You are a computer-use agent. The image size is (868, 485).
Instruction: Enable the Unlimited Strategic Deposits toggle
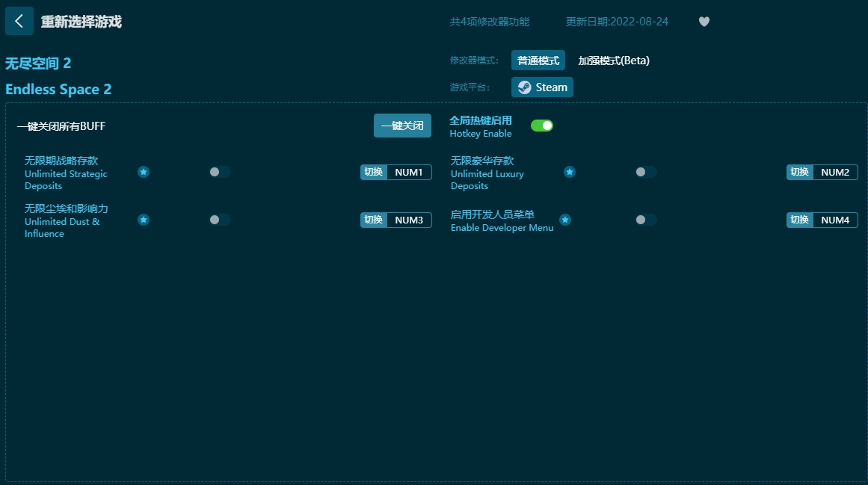pyautogui.click(x=220, y=172)
